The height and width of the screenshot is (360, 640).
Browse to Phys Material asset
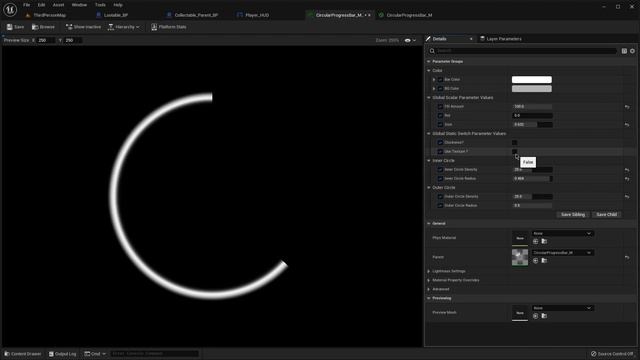[544, 241]
